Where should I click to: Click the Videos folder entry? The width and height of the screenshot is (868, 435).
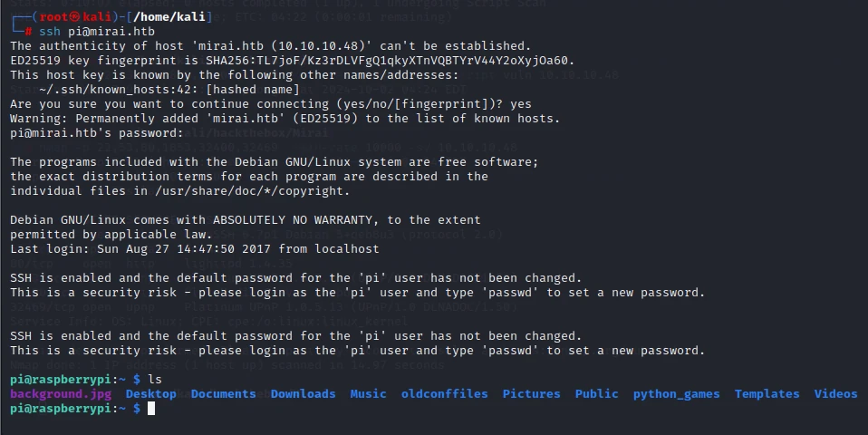pyautogui.click(x=836, y=394)
